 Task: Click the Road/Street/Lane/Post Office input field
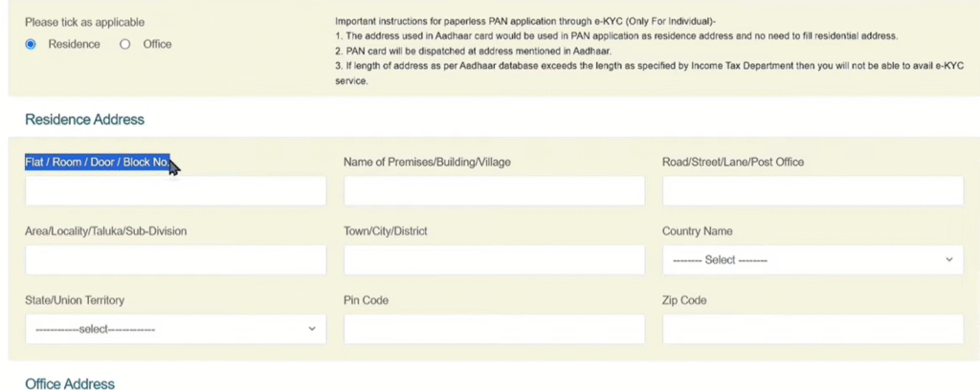pyautogui.click(x=812, y=191)
